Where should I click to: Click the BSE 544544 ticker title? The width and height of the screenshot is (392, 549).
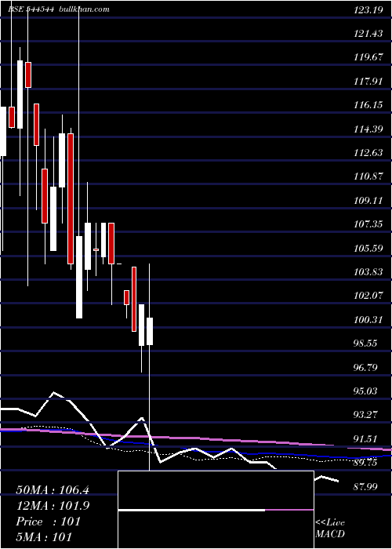(x=31, y=9)
